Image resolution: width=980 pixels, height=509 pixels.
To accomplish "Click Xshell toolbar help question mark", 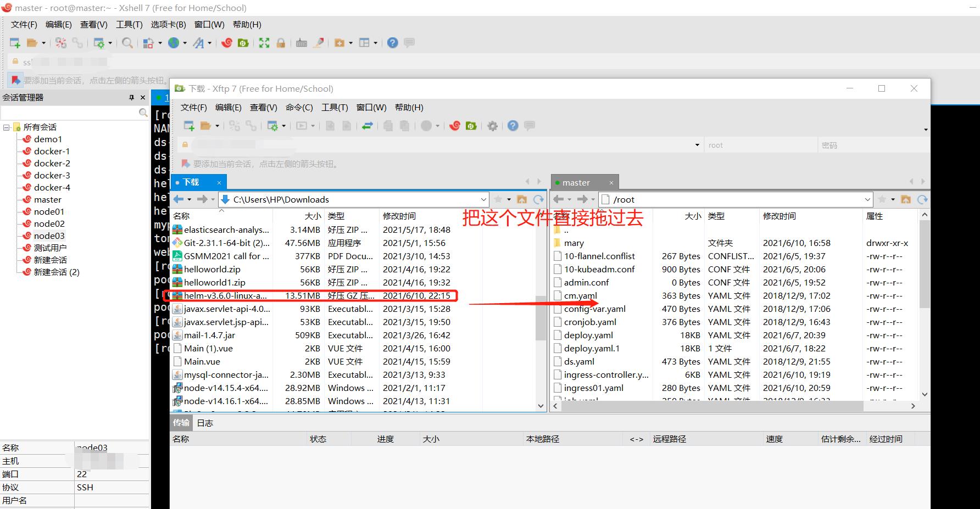I will (x=392, y=43).
